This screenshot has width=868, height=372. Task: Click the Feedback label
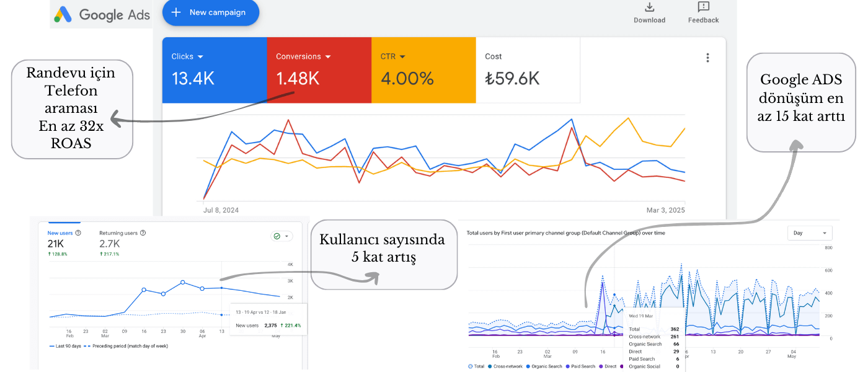click(703, 20)
